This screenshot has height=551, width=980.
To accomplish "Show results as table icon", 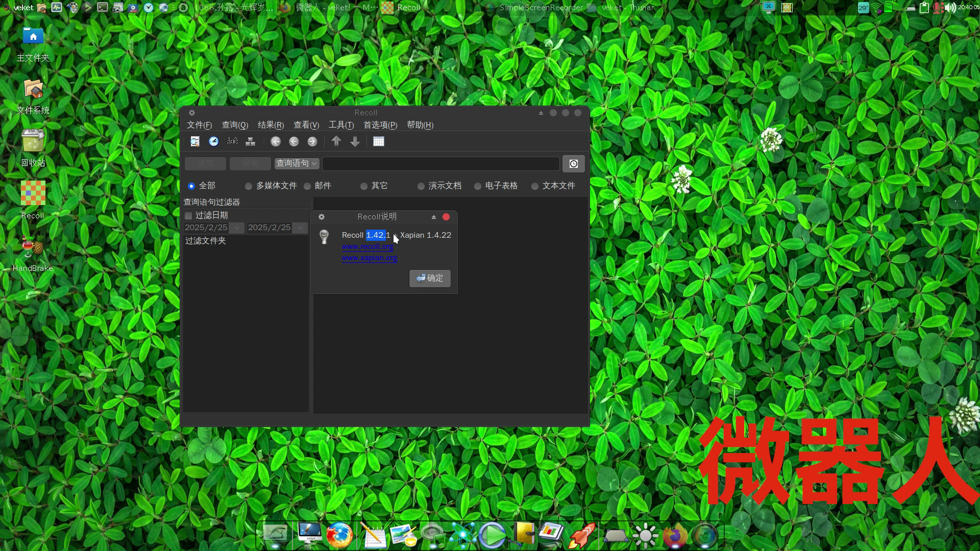I will [378, 142].
